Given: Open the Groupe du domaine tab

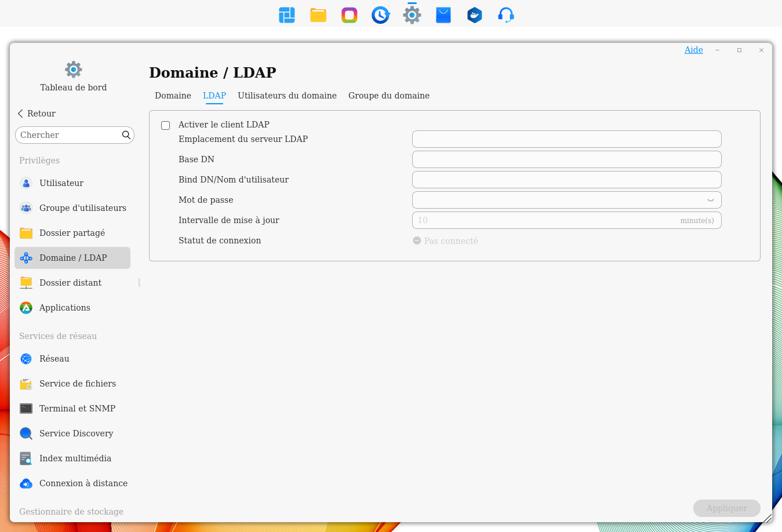Looking at the screenshot, I should (388, 96).
